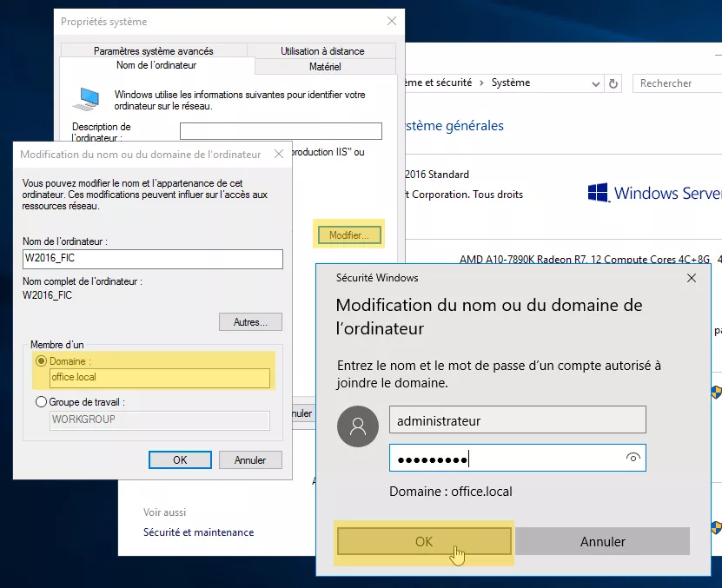
Task: Click the user avatar icon
Action: (x=358, y=426)
